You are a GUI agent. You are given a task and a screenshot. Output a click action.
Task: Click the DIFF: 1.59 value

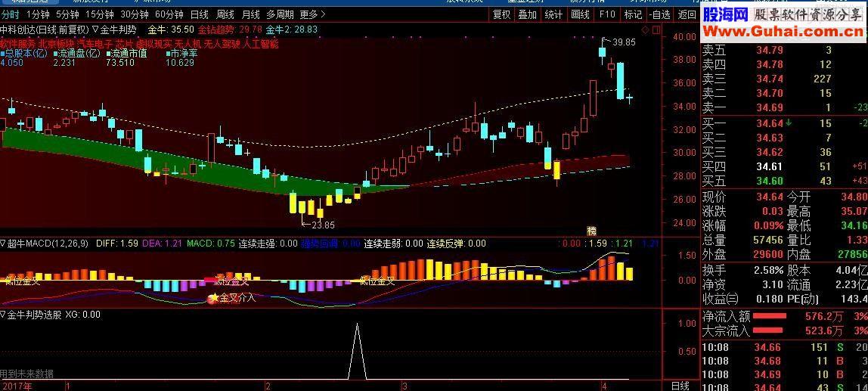(x=116, y=243)
